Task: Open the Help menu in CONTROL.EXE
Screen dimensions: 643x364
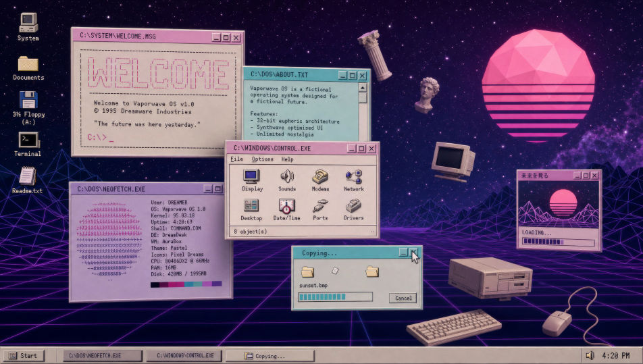Action: click(288, 159)
